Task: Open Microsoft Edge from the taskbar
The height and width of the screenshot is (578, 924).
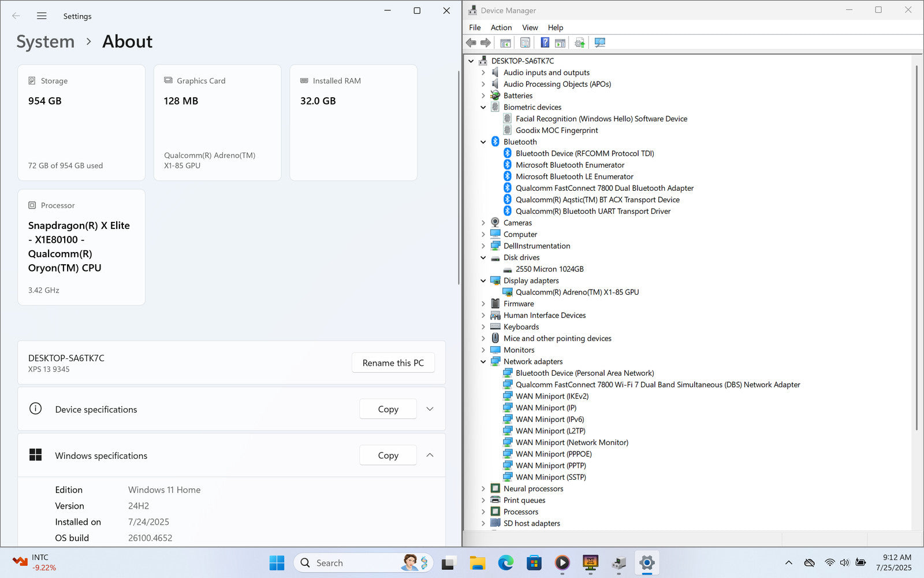Action: tap(506, 563)
